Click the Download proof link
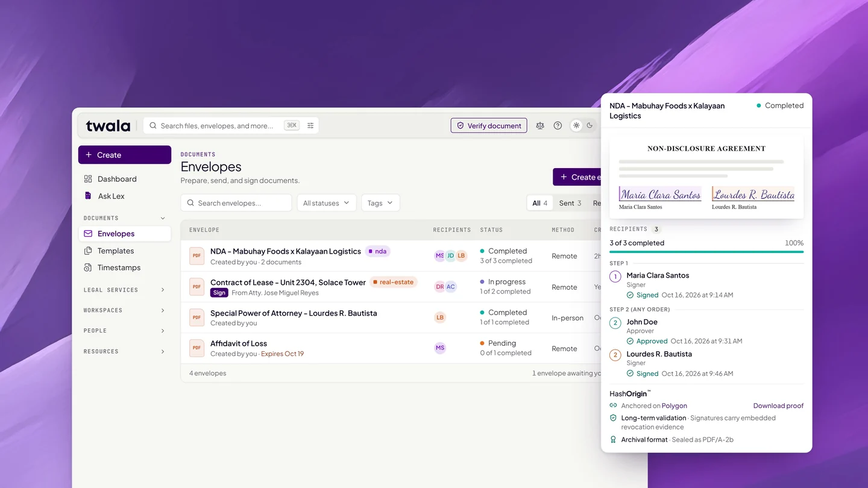868x488 pixels. click(778, 405)
